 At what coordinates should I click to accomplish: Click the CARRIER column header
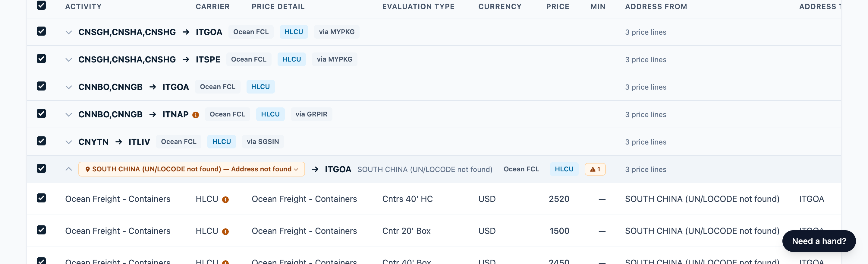[x=212, y=6]
